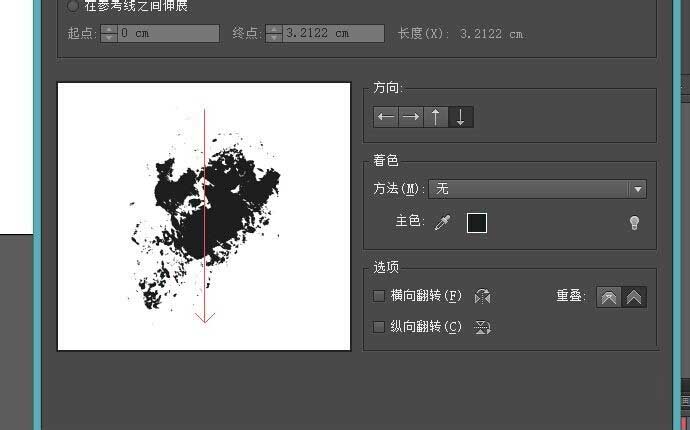Click the 终点 stepper arrows
The height and width of the screenshot is (430, 690).
[274, 33]
